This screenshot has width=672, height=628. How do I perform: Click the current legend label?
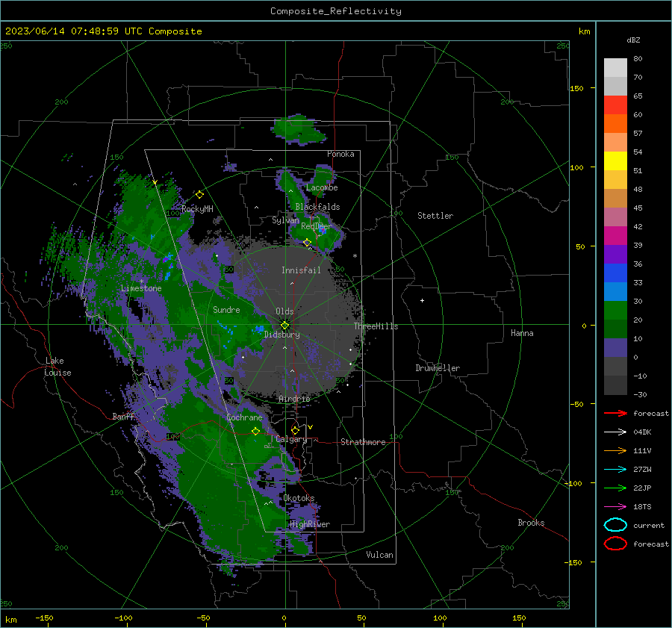[649, 526]
